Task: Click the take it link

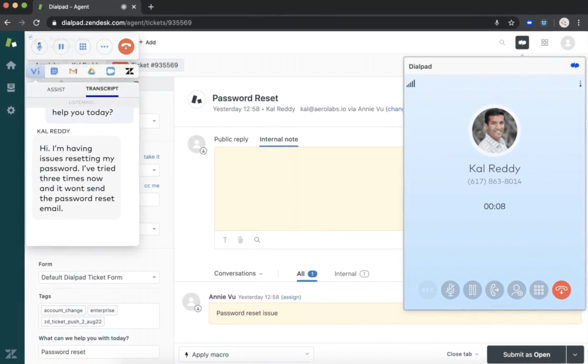Action: tap(152, 157)
